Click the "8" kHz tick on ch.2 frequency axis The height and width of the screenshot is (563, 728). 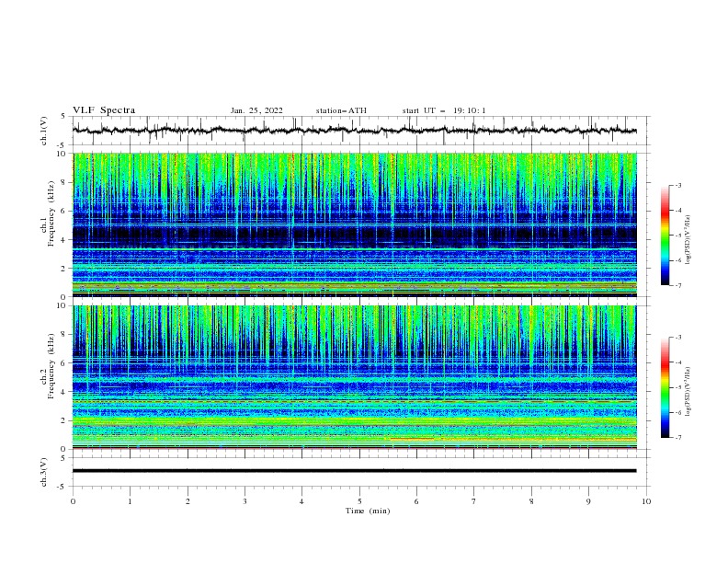[65, 335]
